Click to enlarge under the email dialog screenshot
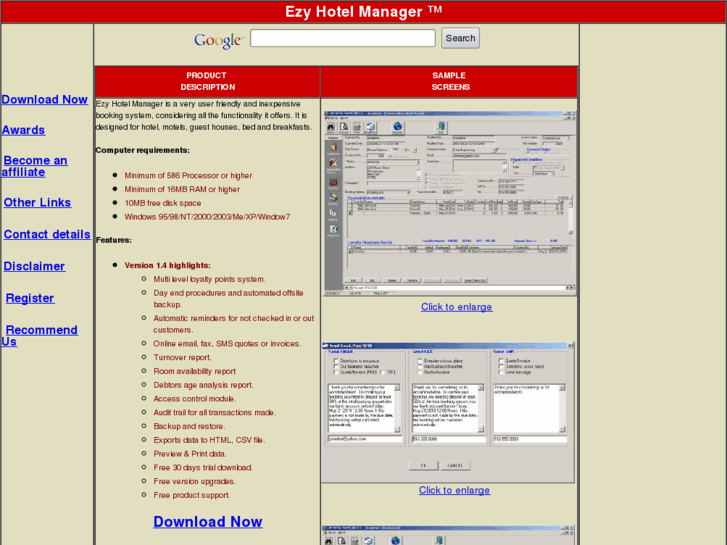 click(454, 490)
